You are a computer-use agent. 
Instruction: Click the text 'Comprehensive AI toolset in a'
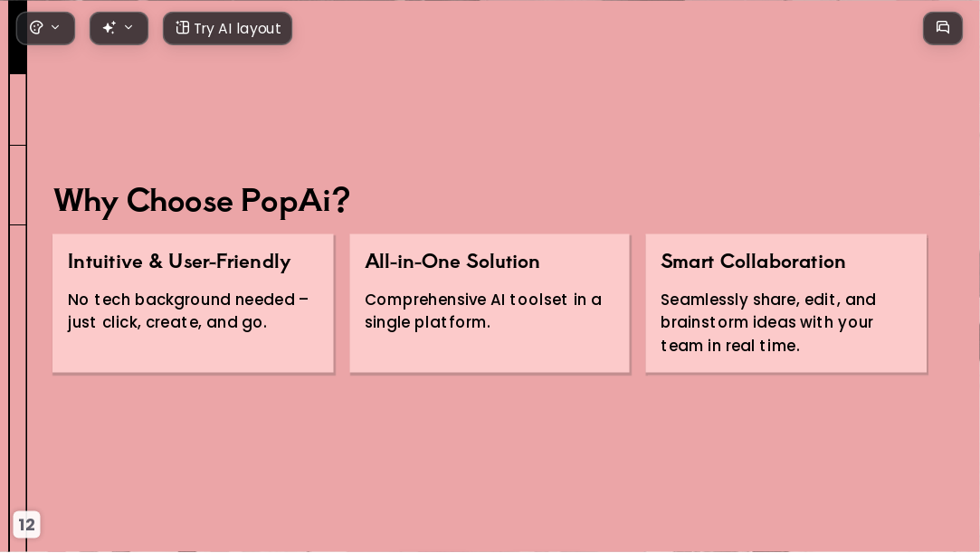483,300
